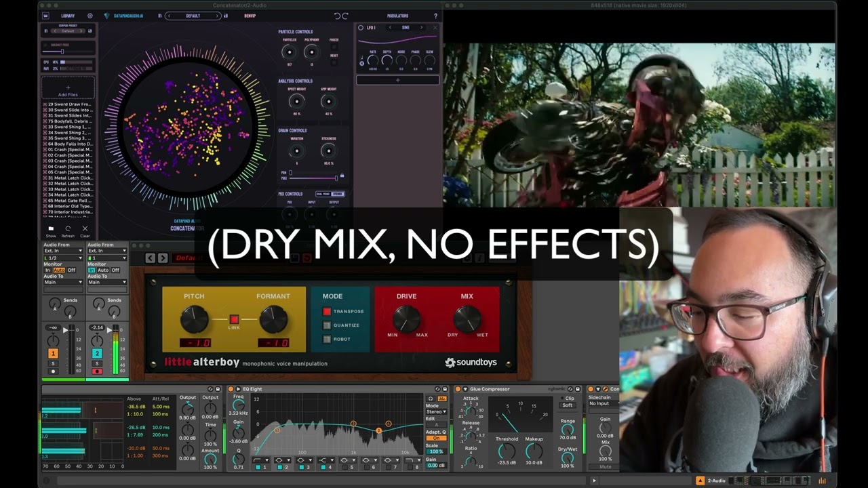This screenshot has width=868, height=488.
Task: Click the Undo arrow in Concatenator
Action: (x=337, y=16)
